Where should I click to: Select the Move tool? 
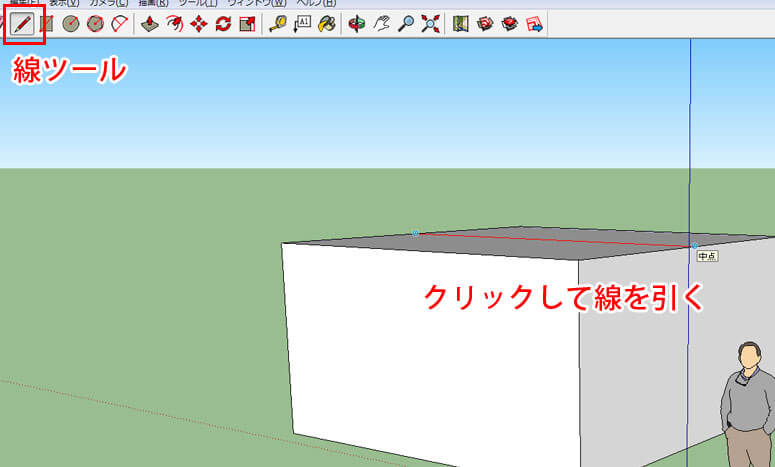pyautogui.click(x=199, y=24)
